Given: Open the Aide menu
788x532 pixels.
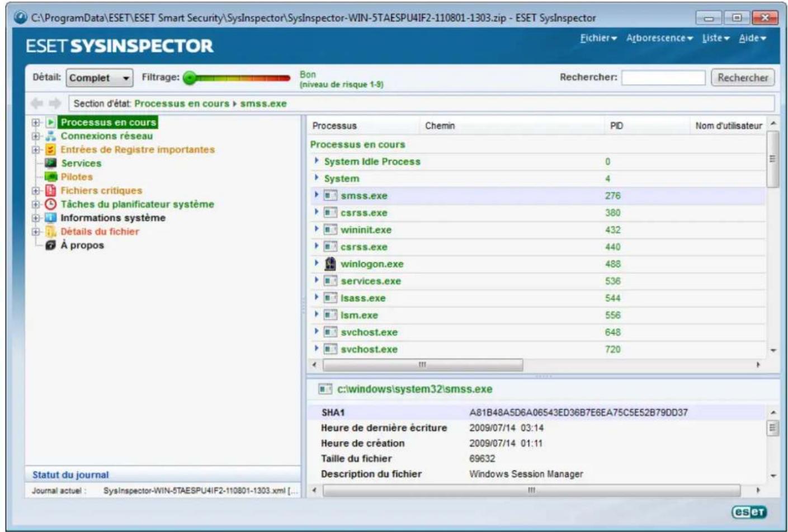Looking at the screenshot, I should click(x=752, y=38).
